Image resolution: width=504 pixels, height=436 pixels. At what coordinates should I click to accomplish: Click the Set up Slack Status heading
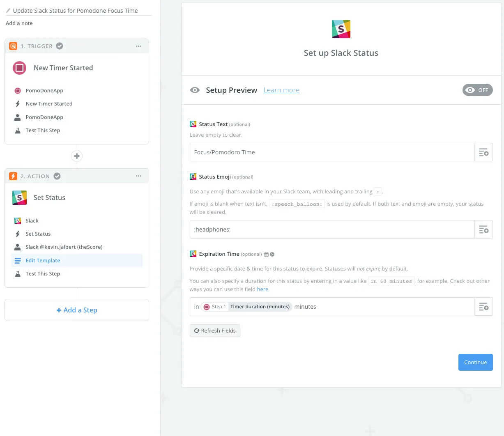click(x=341, y=53)
